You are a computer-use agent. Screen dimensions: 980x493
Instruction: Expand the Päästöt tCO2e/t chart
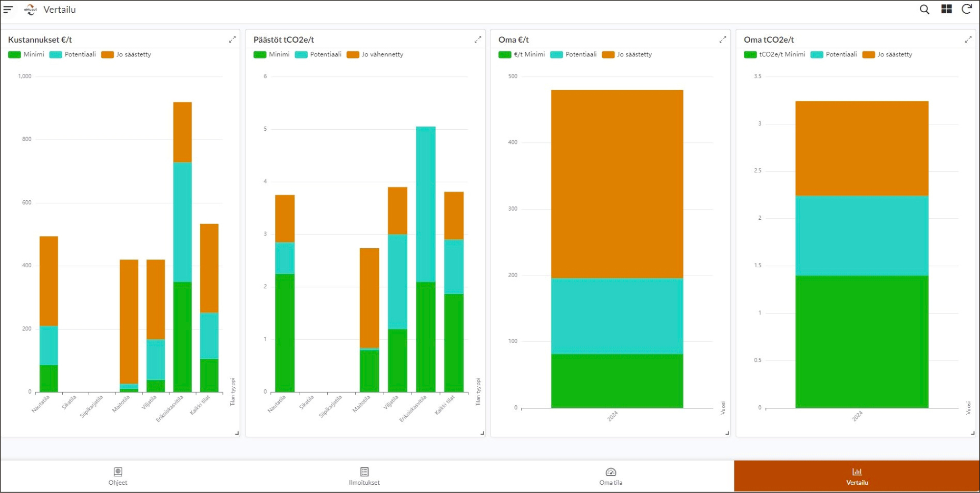(x=478, y=40)
